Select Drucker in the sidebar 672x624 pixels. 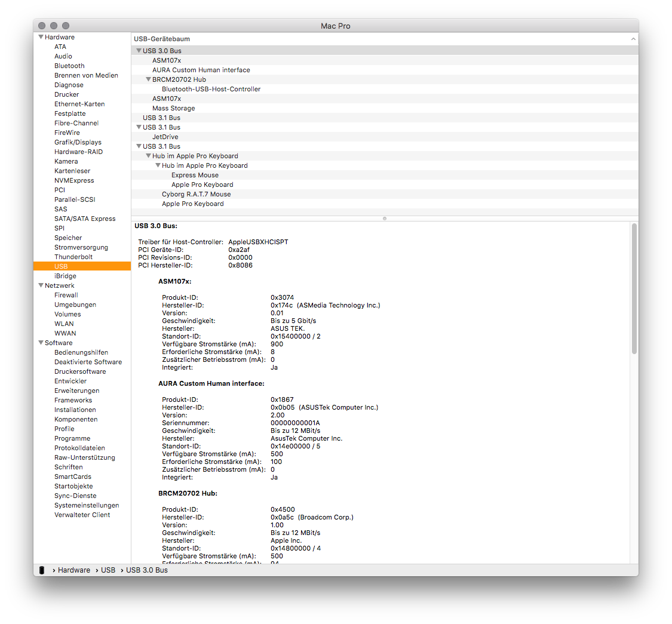coord(67,94)
